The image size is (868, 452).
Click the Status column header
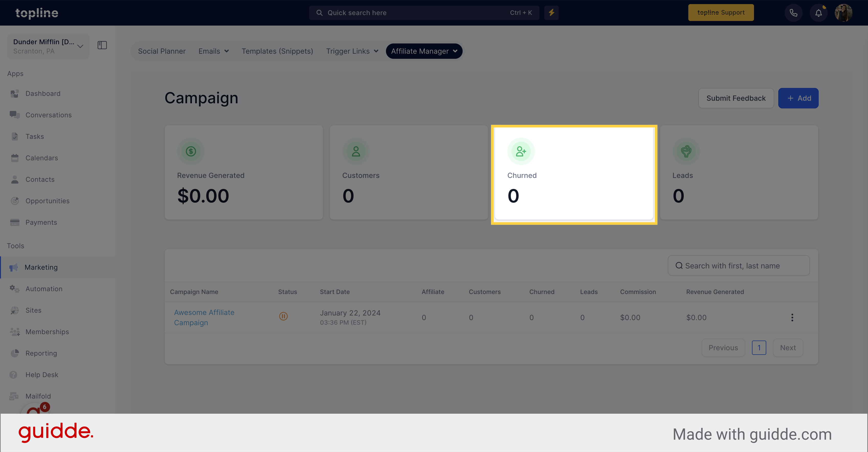(288, 292)
